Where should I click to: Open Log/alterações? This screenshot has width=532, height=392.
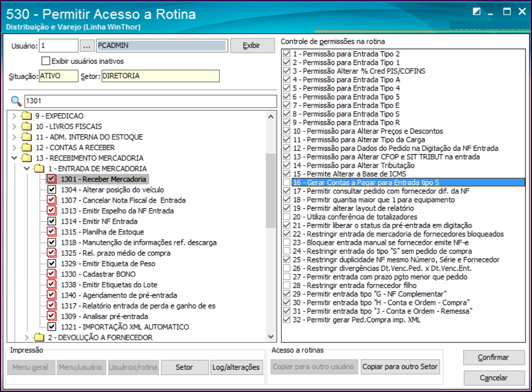pyautogui.click(x=237, y=367)
